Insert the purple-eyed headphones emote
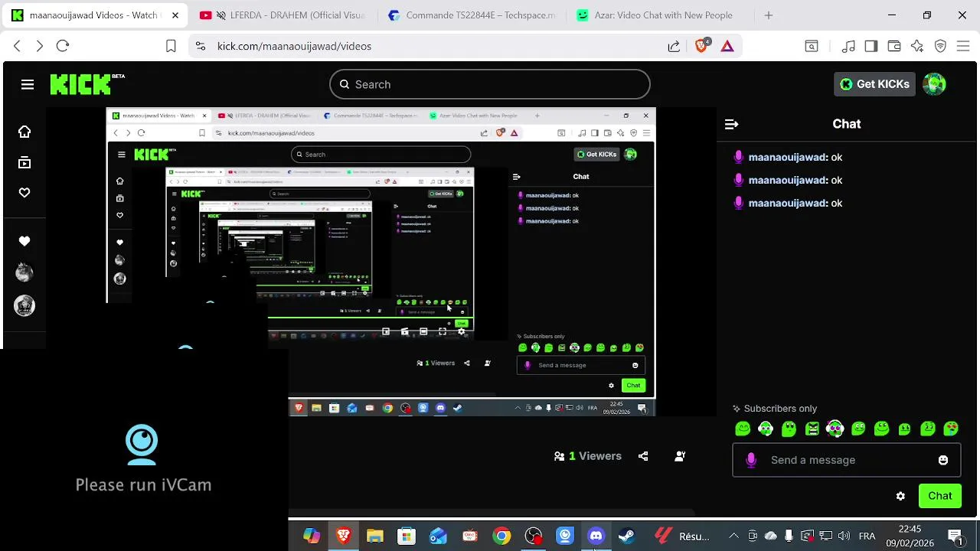Image resolution: width=980 pixels, height=551 pixels. coord(835,429)
